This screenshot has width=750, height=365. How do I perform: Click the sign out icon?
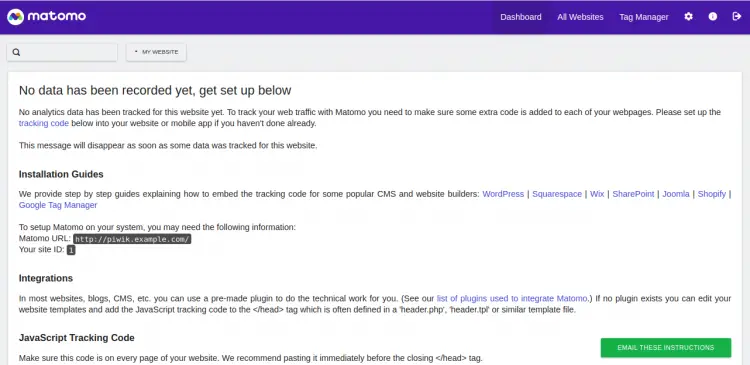(x=737, y=17)
